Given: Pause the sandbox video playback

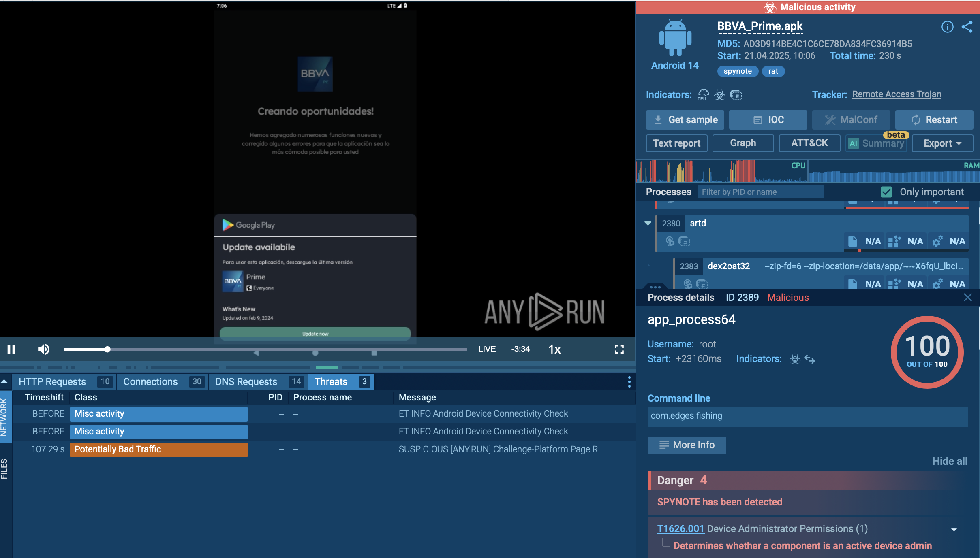Looking at the screenshot, I should click(11, 349).
